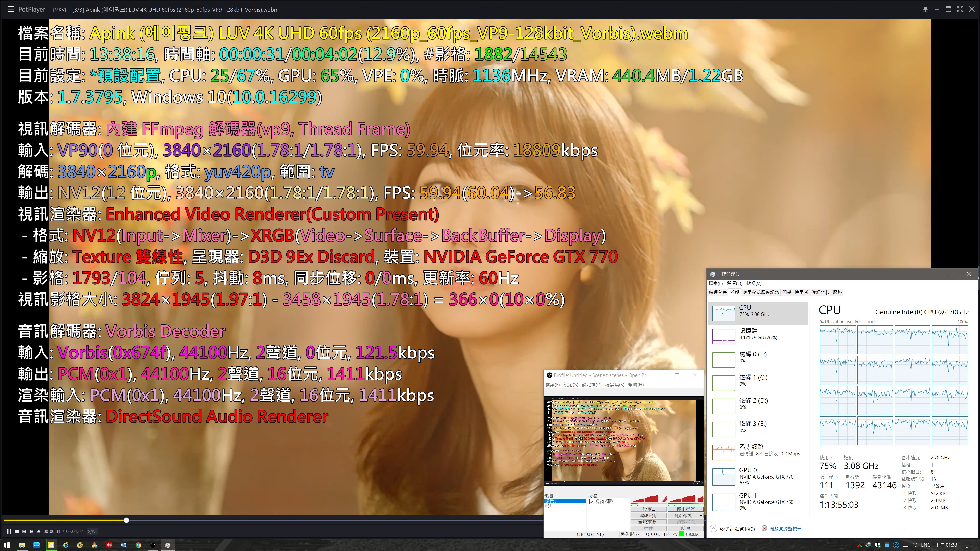The height and width of the screenshot is (551, 980).
Task: Click the eject/open file icon
Action: [x=39, y=531]
